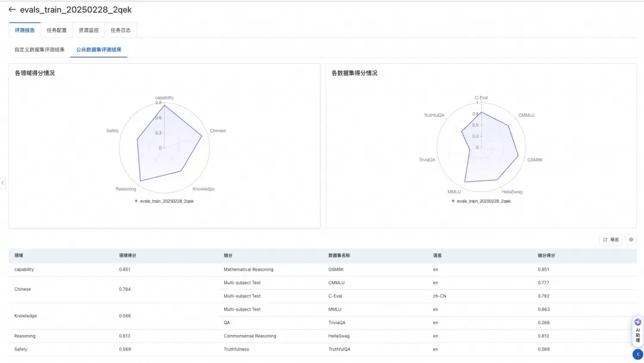This screenshot has height=363, width=644.
Task: Select the 公共数据集评测结果 sub-tab
Action: tap(98, 49)
